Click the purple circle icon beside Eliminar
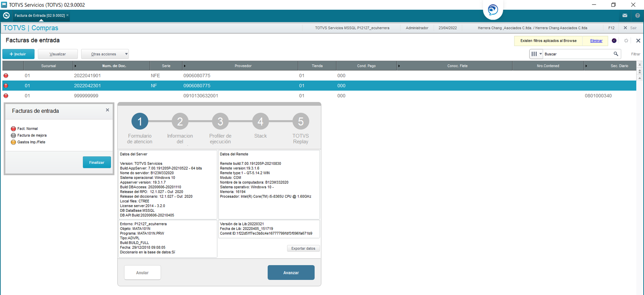This screenshot has height=295, width=644. point(614,41)
